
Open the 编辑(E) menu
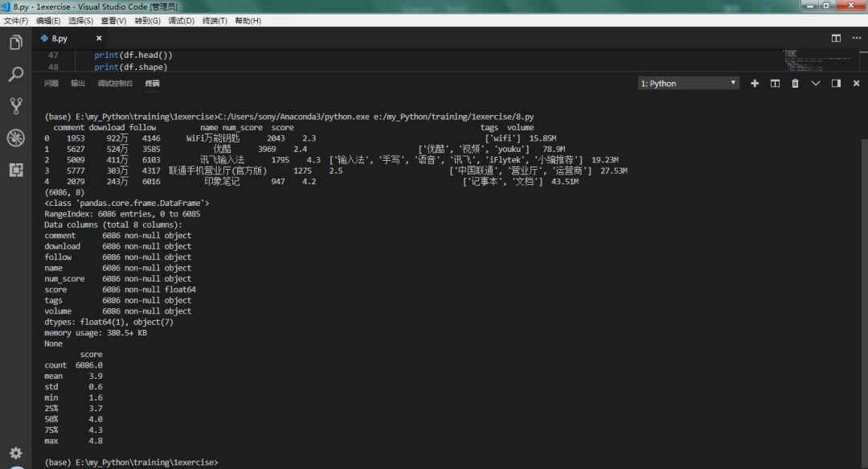48,20
